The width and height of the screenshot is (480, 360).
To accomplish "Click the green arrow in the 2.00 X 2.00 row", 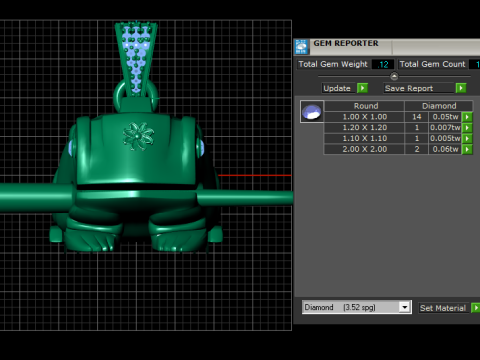I will (467, 149).
